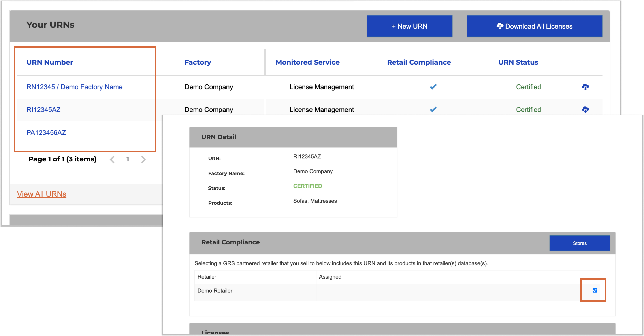The height and width of the screenshot is (336, 644).
Task: Download license for RN12345 row
Action: pyautogui.click(x=585, y=87)
